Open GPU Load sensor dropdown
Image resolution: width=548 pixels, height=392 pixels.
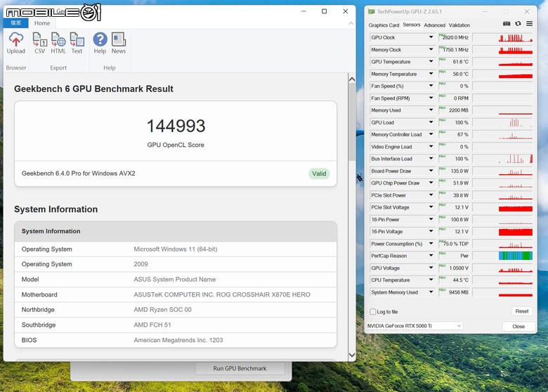point(431,122)
